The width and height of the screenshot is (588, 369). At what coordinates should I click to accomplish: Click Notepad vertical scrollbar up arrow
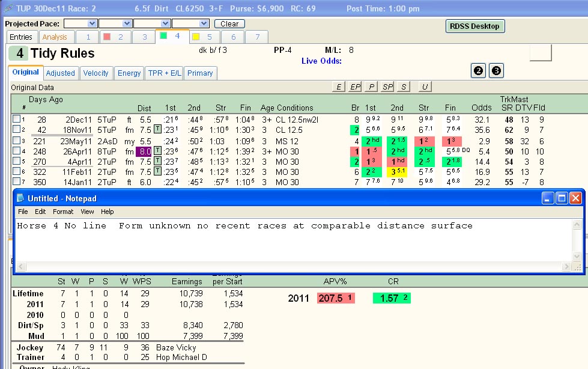577,225
